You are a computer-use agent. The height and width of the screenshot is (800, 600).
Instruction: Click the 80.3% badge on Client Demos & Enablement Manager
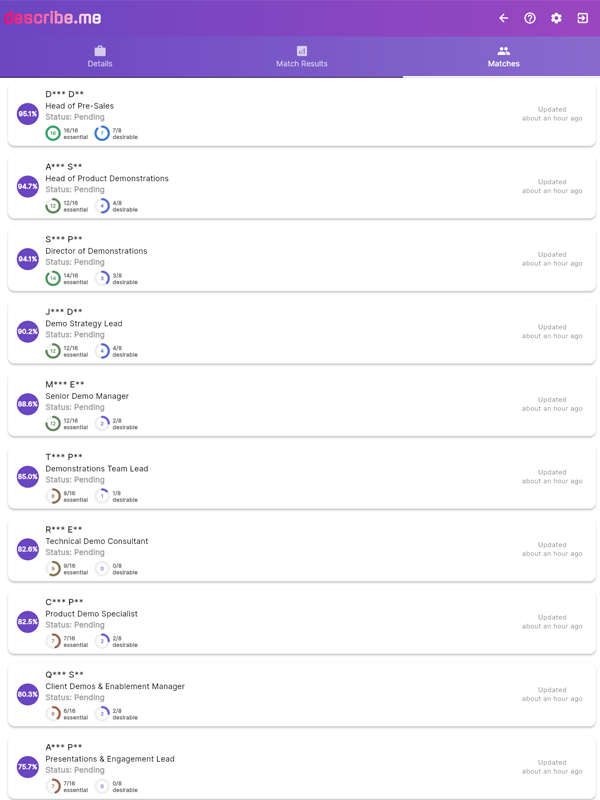click(27, 694)
